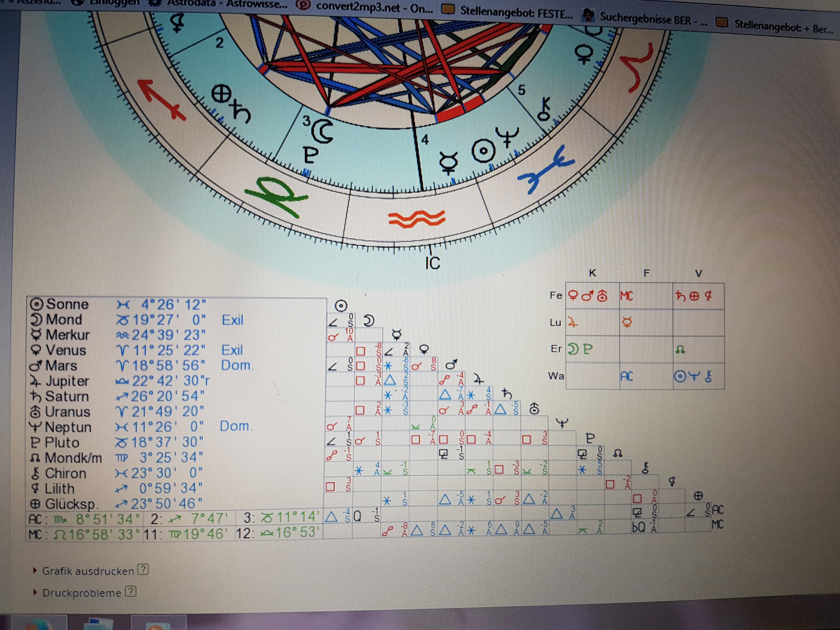840x630 pixels.
Task: Click the Jupiter row label in the planet table
Action: [67, 381]
